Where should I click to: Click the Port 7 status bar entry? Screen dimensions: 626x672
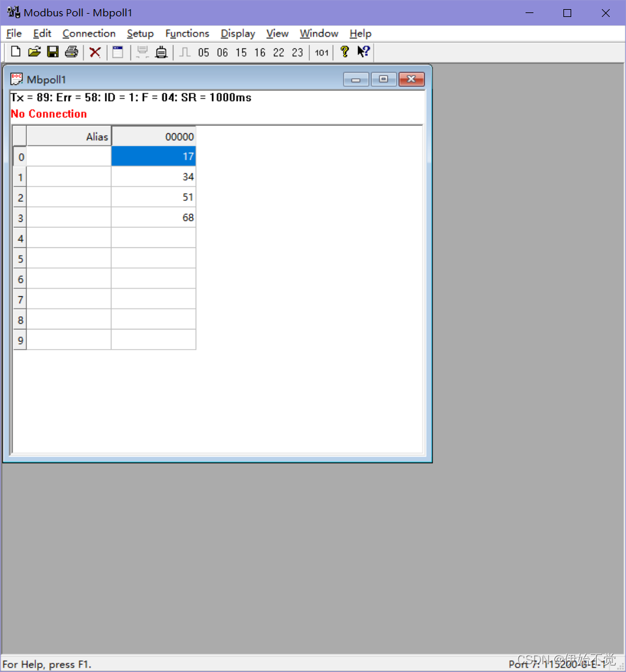click(558, 664)
